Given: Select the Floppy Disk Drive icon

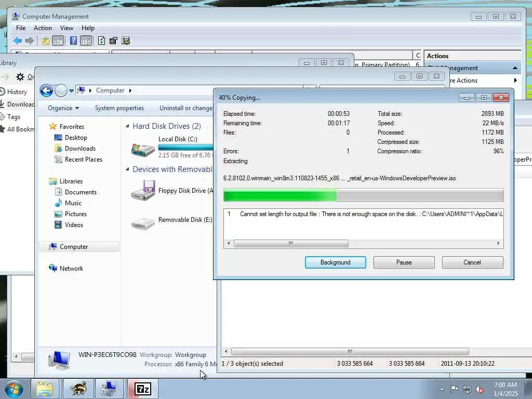Looking at the screenshot, I should [x=143, y=191].
